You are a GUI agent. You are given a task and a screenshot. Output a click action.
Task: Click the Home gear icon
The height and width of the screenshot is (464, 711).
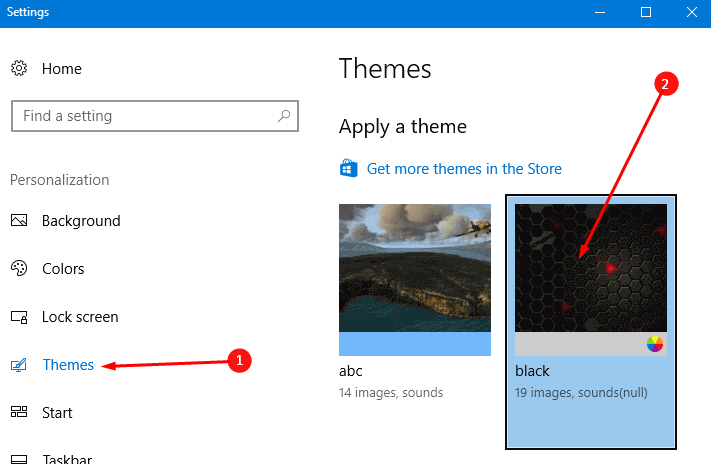(x=19, y=69)
